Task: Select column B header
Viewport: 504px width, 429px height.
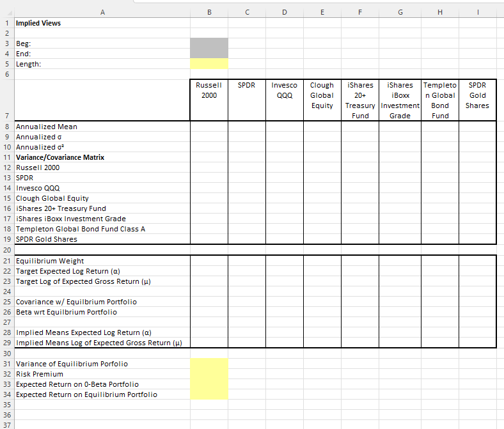Action: [209, 12]
